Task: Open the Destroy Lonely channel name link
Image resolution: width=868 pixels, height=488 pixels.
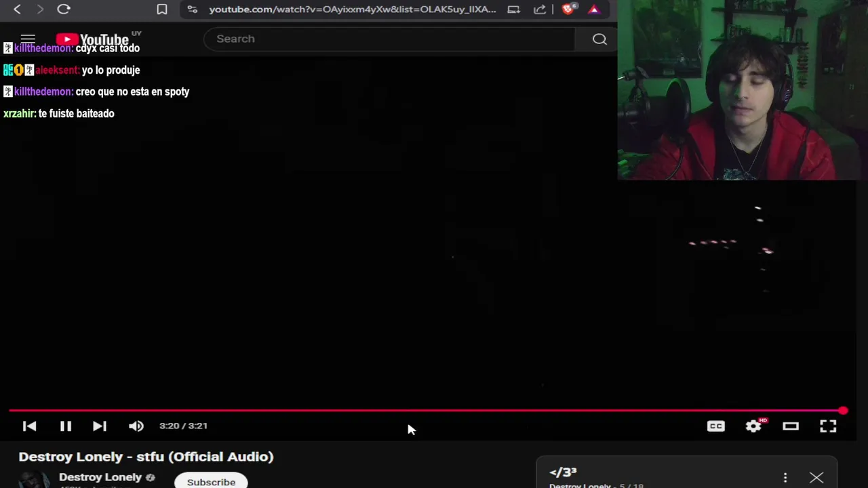Action: click(100, 477)
